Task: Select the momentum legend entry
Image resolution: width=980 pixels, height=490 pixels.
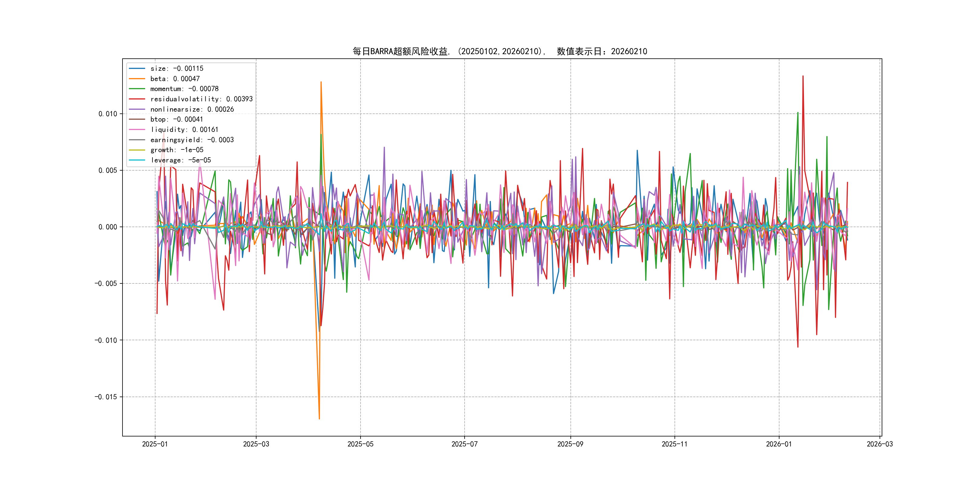Action: (184, 89)
